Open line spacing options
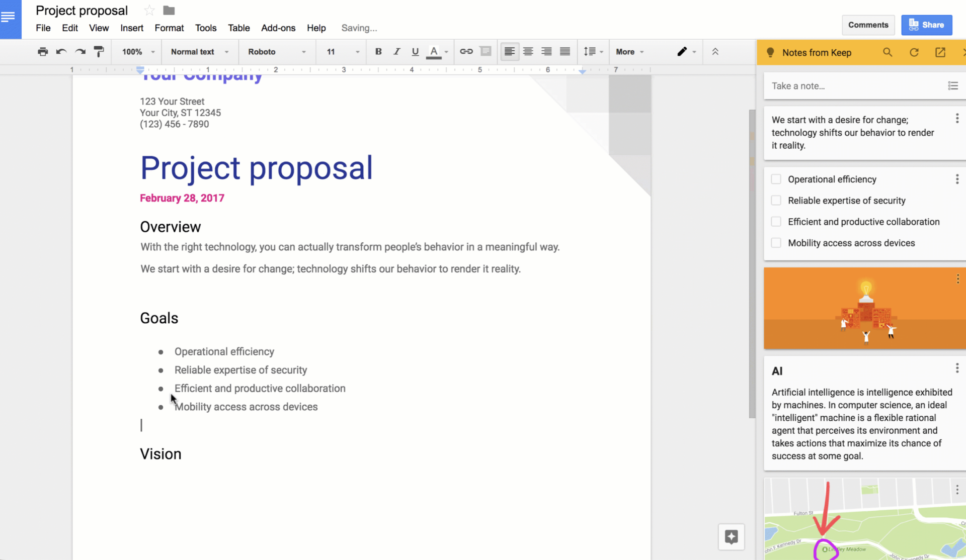966x560 pixels. click(593, 52)
